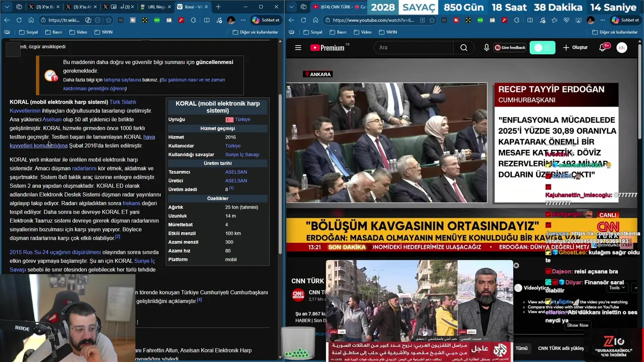Click home icon in YouTube browser window
The image size is (644, 362).
click(x=315, y=20)
